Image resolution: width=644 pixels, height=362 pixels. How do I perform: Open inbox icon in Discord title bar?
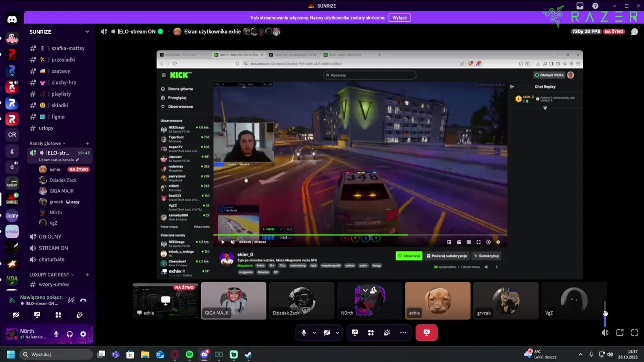click(x=580, y=6)
